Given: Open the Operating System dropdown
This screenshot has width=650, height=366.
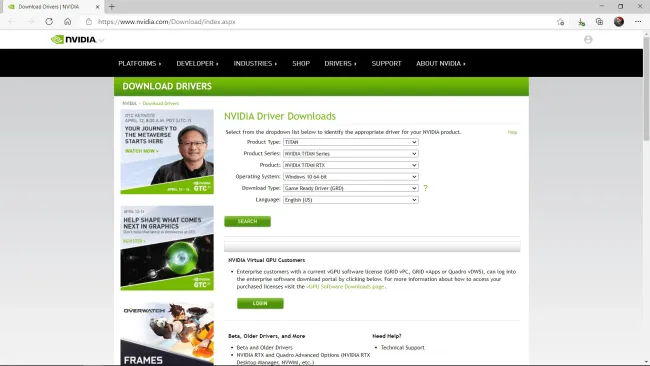Looking at the screenshot, I should click(x=351, y=177).
